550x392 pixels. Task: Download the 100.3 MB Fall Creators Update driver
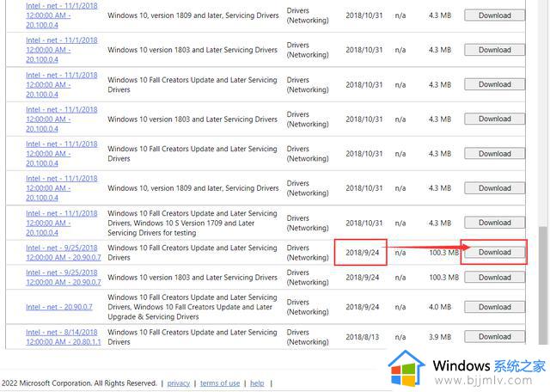(495, 253)
